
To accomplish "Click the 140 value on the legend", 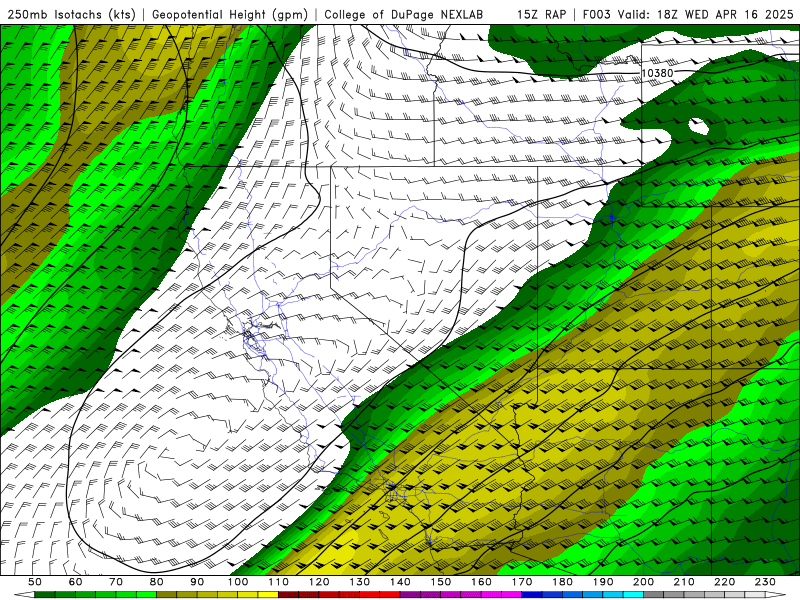I will click(x=400, y=582).
